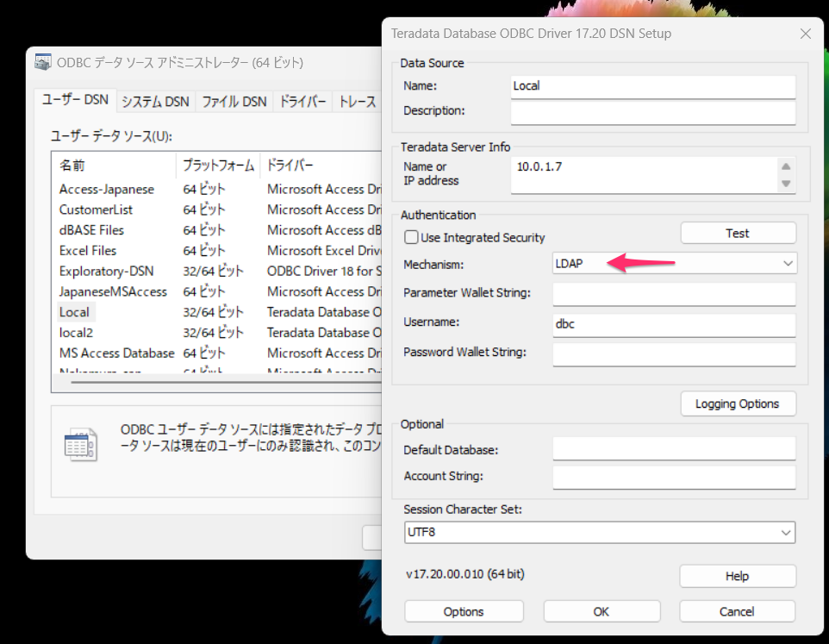Select the Excel Files data source
The width and height of the screenshot is (829, 644).
tap(219, 251)
